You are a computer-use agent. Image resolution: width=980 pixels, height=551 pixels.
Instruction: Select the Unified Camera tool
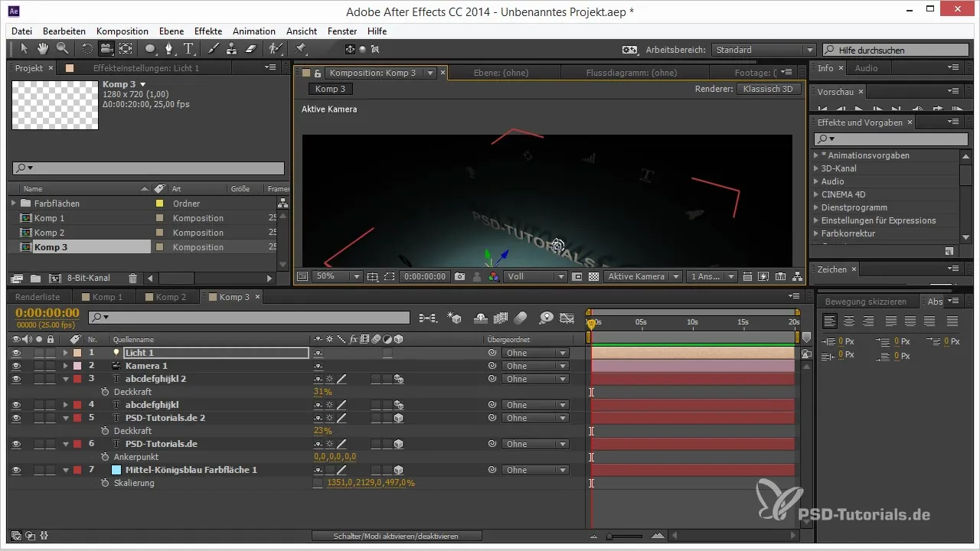pyautogui.click(x=106, y=48)
